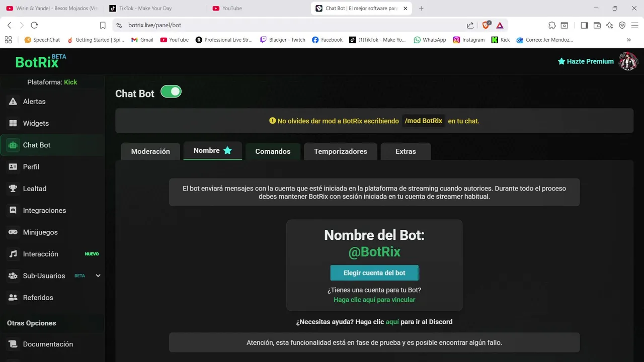Open a new browser tab
Image resolution: width=644 pixels, height=362 pixels.
(x=421, y=8)
